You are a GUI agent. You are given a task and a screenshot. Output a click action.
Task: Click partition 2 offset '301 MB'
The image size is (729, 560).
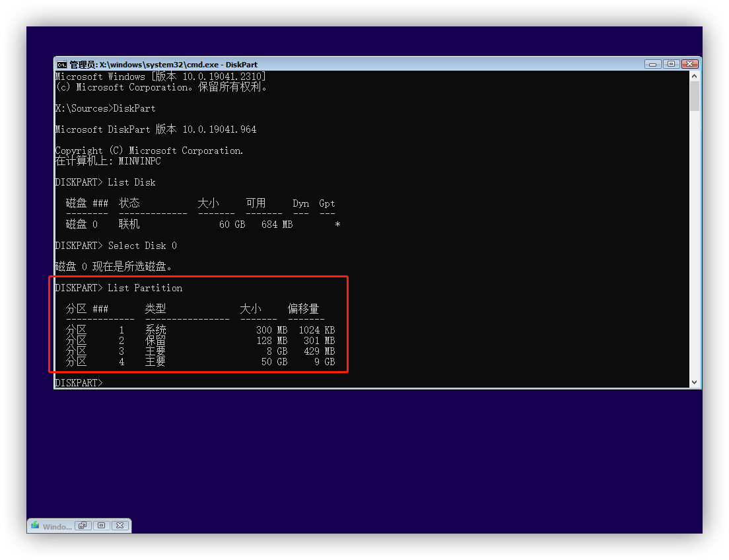click(320, 341)
